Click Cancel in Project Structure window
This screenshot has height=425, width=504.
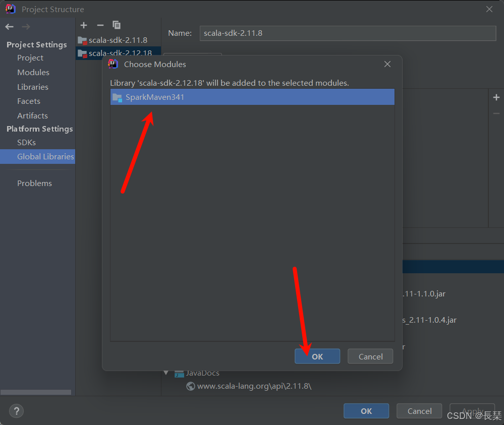pos(419,411)
